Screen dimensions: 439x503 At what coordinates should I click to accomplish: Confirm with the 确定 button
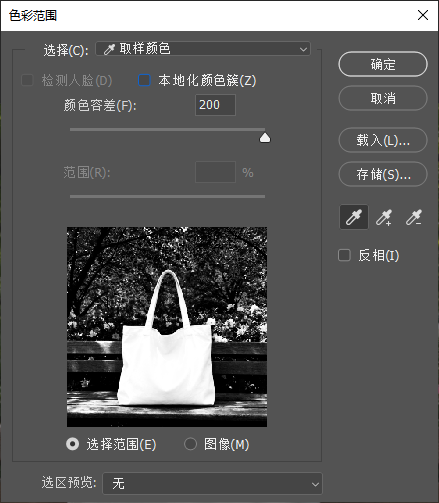tap(383, 64)
